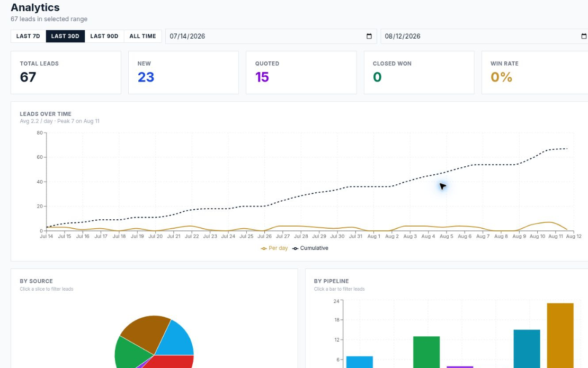Open the Closed Won card
The width and height of the screenshot is (588, 368).
point(419,73)
